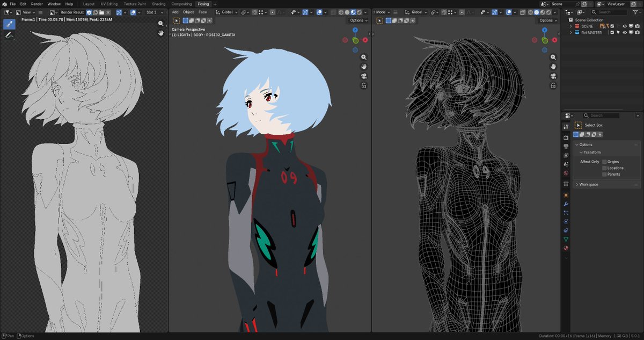Image resolution: width=644 pixels, height=340 pixels.
Task: Switch to the Shading workspace tab
Action: point(159,4)
